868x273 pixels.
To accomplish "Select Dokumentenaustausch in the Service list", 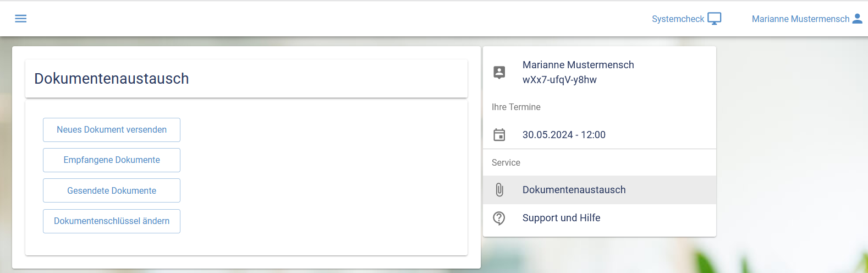I will [x=574, y=190].
